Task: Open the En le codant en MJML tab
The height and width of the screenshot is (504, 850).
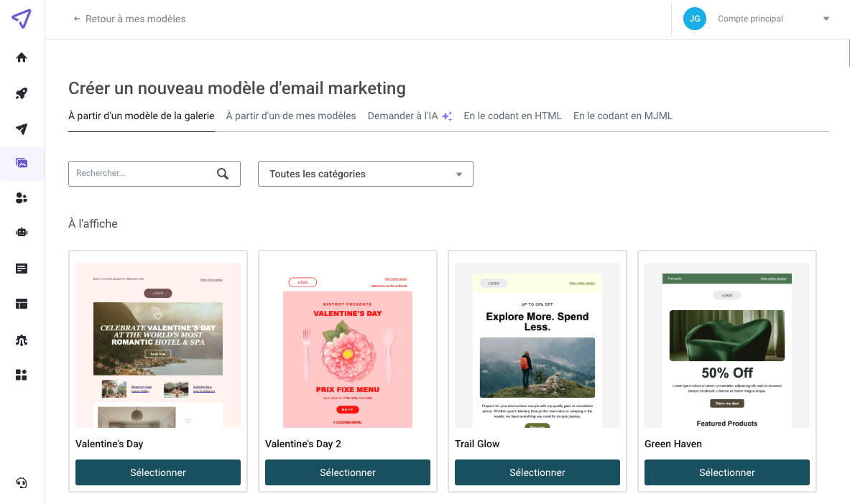Action: (623, 116)
